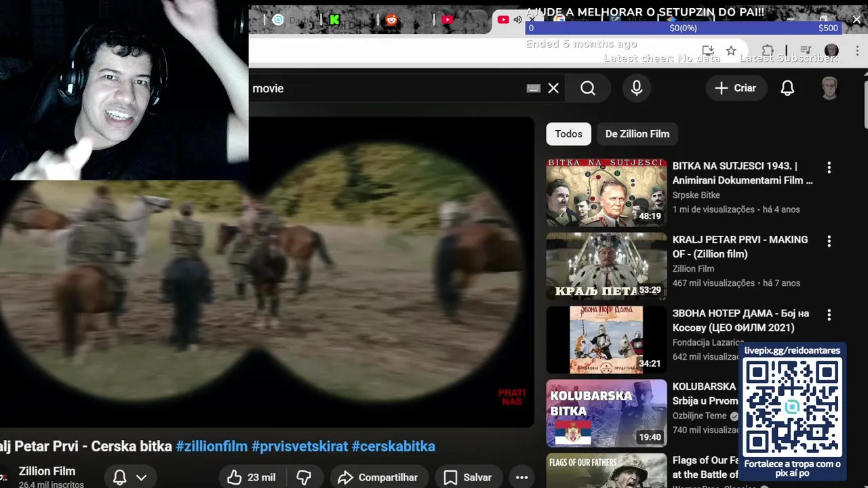Screen dimensions: 868x488
Task: Switch to the first browser tab with round blue icon
Action: click(x=277, y=20)
